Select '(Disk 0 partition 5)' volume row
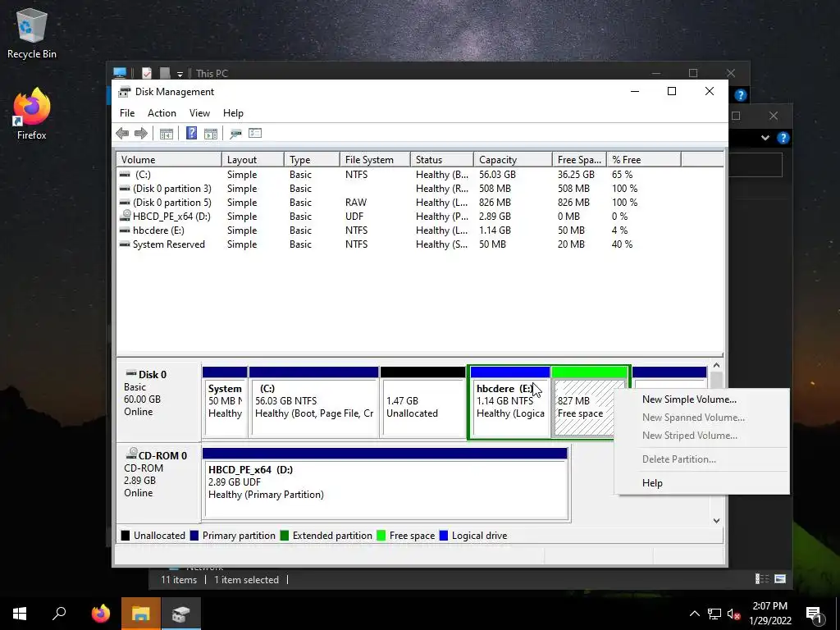Screen dimensions: 840x630 point(420,203)
